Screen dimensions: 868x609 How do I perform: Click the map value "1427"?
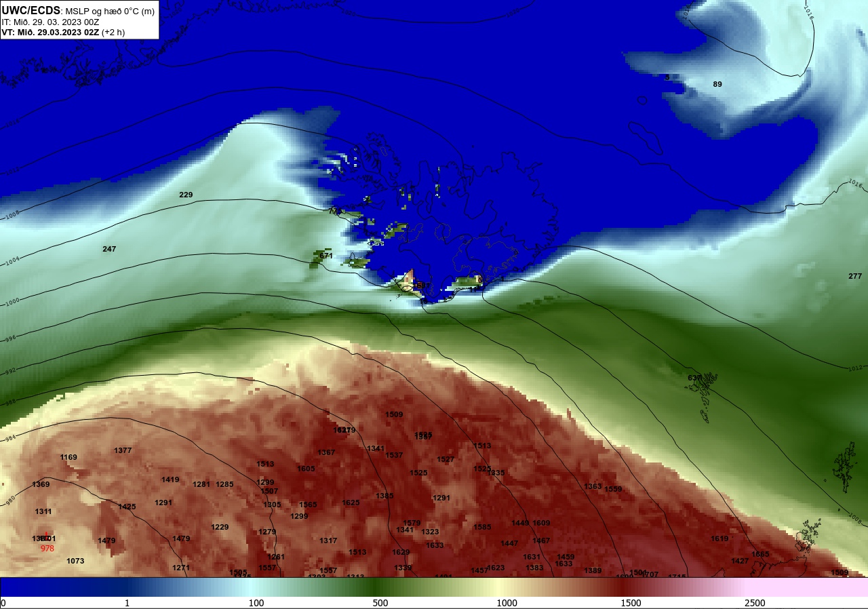click(x=740, y=561)
